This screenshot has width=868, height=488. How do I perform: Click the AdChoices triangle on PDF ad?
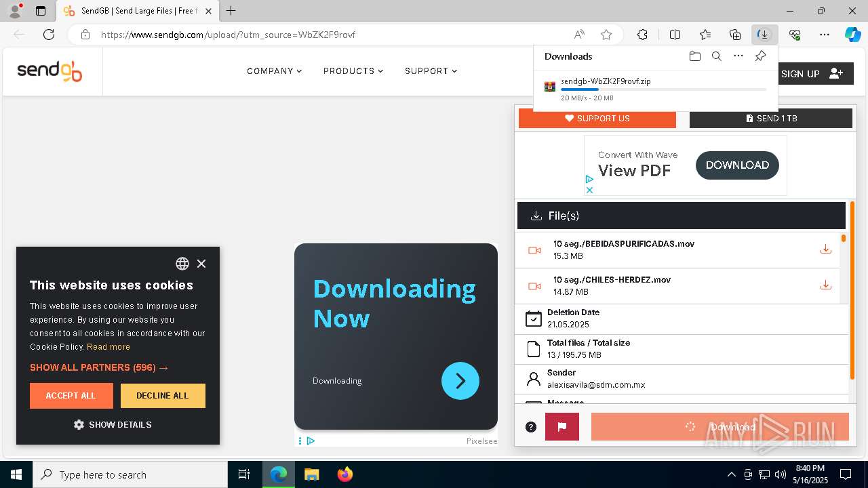pos(589,180)
